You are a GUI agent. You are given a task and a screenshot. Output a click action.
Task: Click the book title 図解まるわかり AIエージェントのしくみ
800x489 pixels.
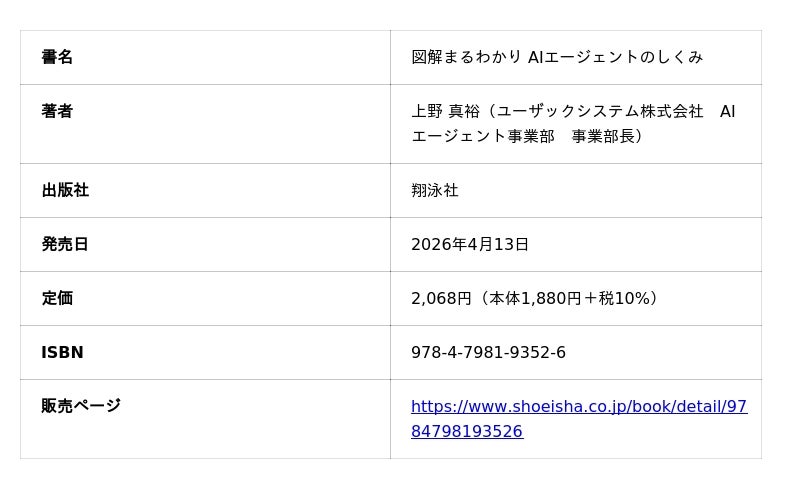(x=557, y=58)
